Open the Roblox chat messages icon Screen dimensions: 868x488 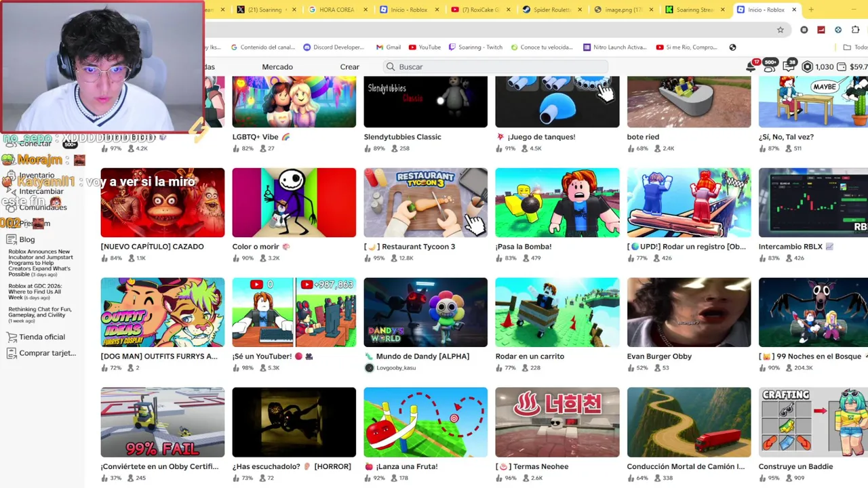789,66
